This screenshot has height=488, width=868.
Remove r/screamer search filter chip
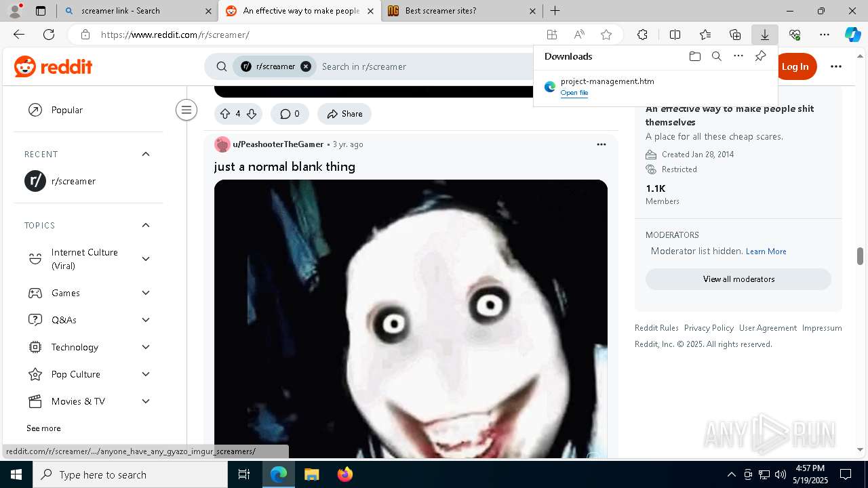tap(306, 66)
